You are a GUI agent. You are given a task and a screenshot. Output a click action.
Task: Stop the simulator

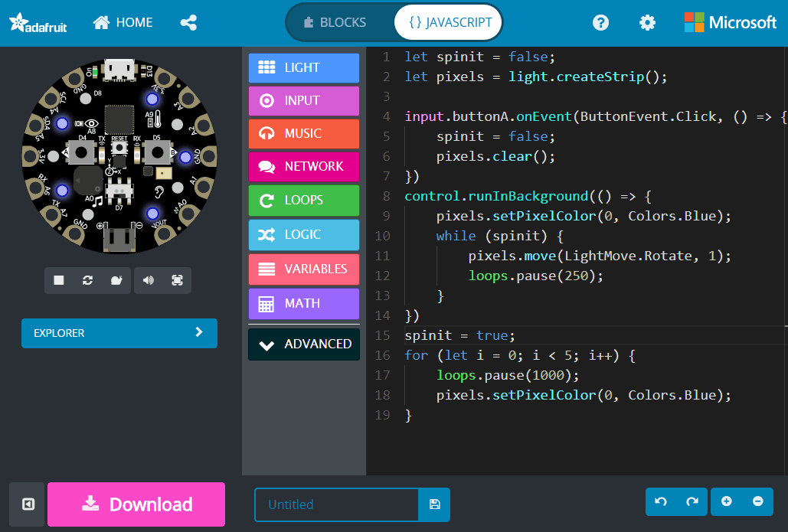point(58,280)
